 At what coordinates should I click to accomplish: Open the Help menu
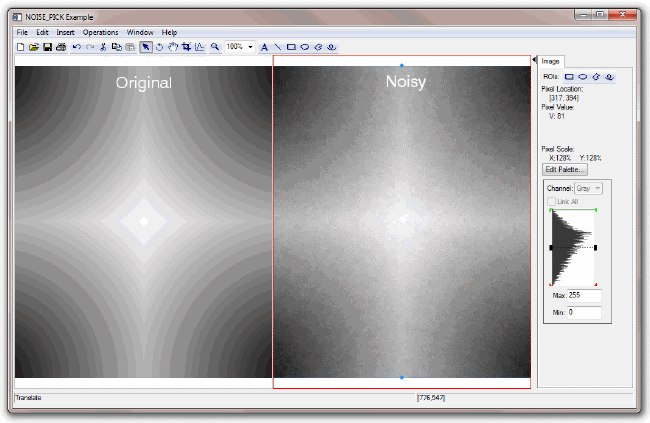coord(169,32)
